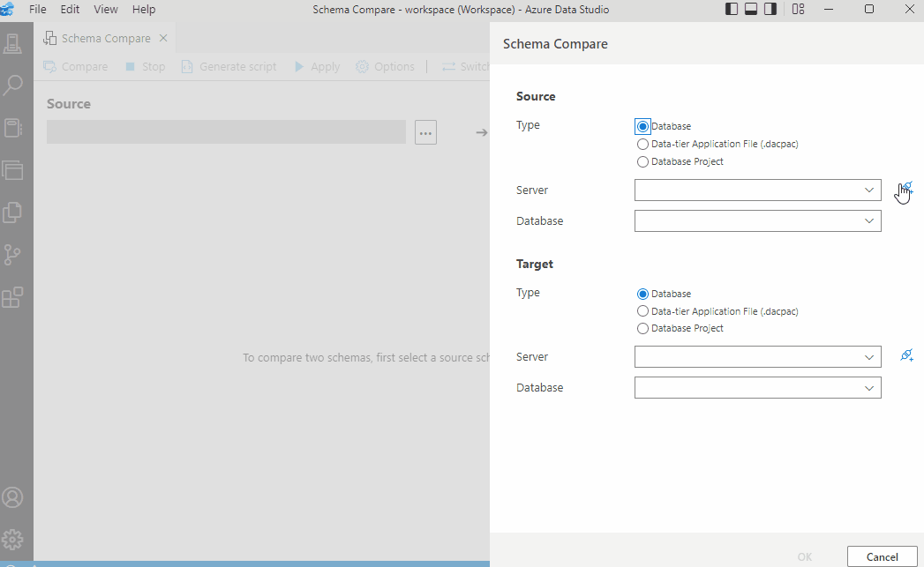Open Search from the activity bar

tap(13, 85)
